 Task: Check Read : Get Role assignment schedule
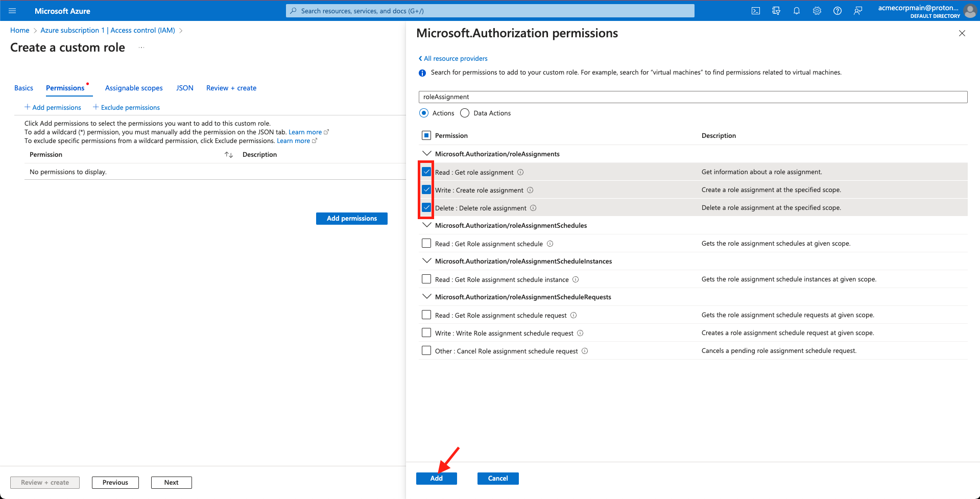426,244
